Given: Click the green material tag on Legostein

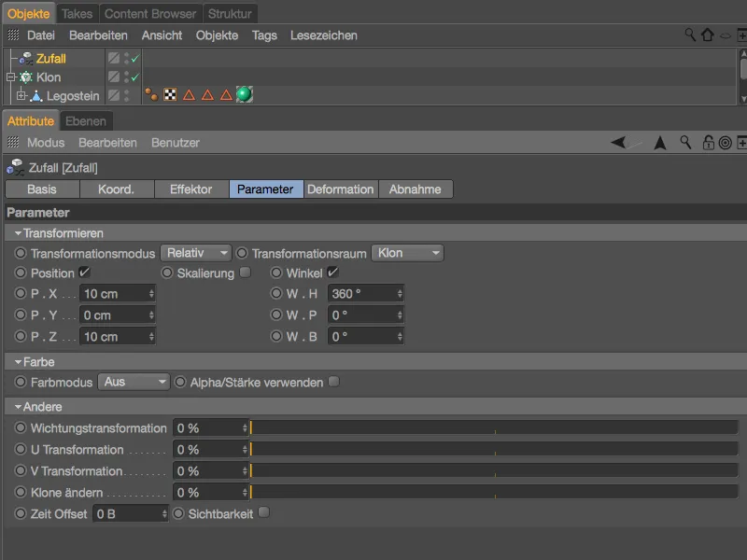Looking at the screenshot, I should 245,93.
